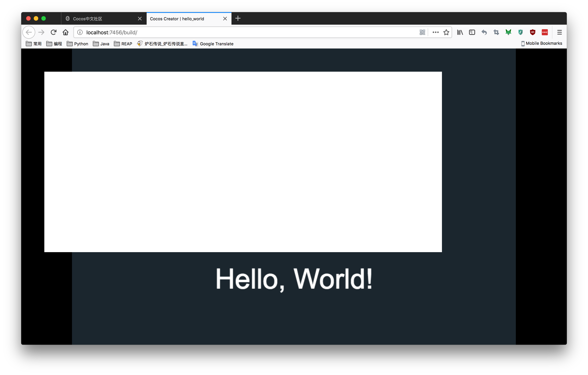Image resolution: width=588 pixels, height=375 pixels.
Task: Open the page actions three-dots menu
Action: pos(435,32)
